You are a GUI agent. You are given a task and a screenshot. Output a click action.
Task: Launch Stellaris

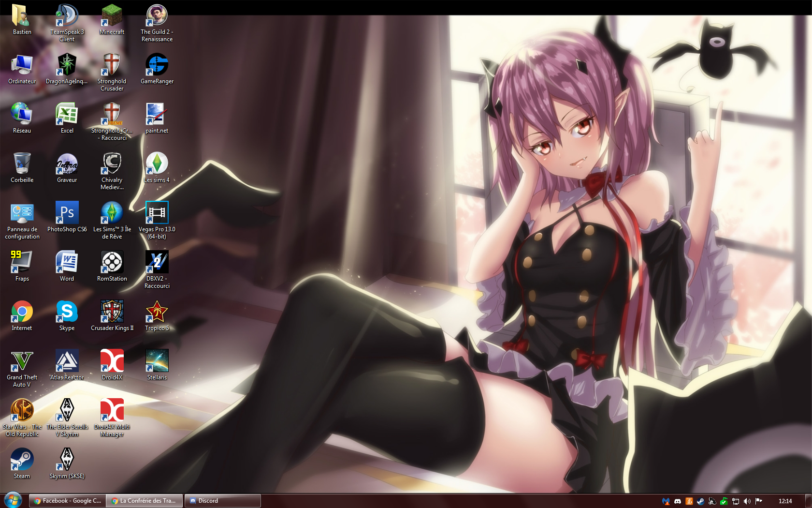157,365
